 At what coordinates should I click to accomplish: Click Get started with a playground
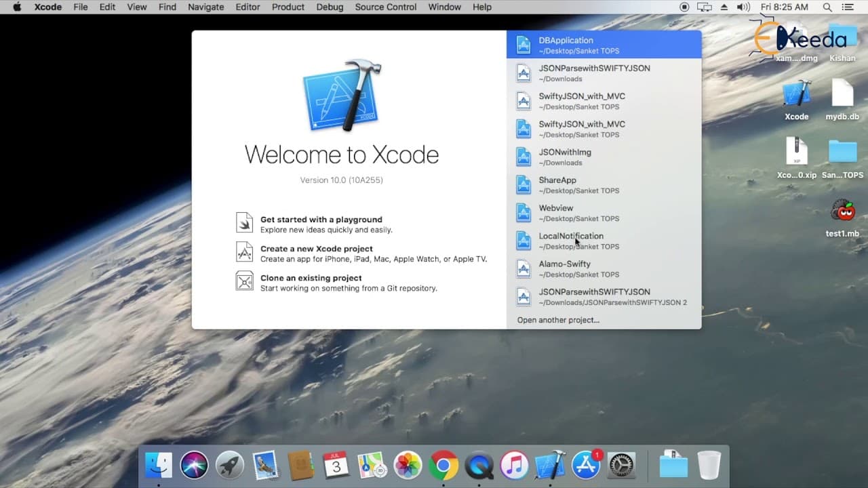(x=314, y=224)
